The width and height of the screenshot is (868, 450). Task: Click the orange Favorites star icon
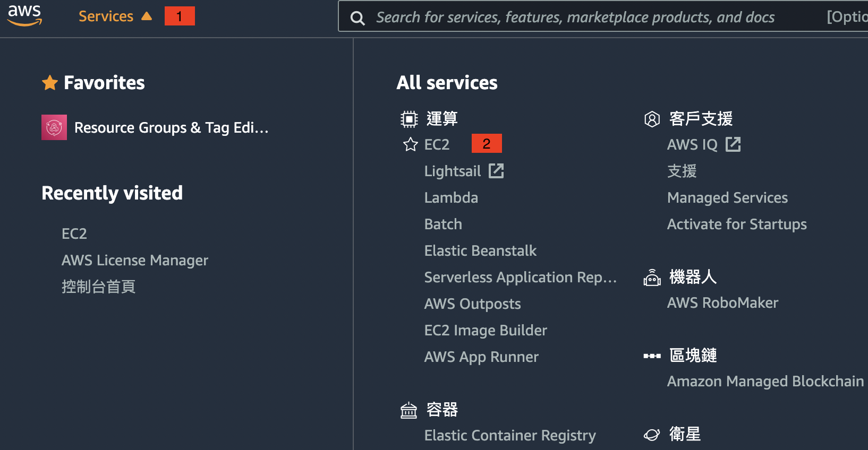[x=50, y=83]
